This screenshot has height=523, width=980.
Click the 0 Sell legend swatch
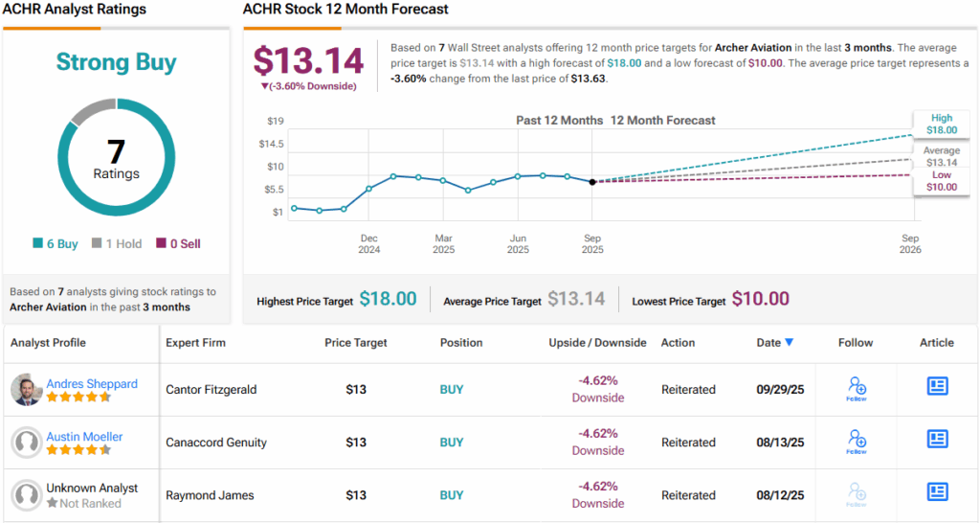[x=160, y=244]
